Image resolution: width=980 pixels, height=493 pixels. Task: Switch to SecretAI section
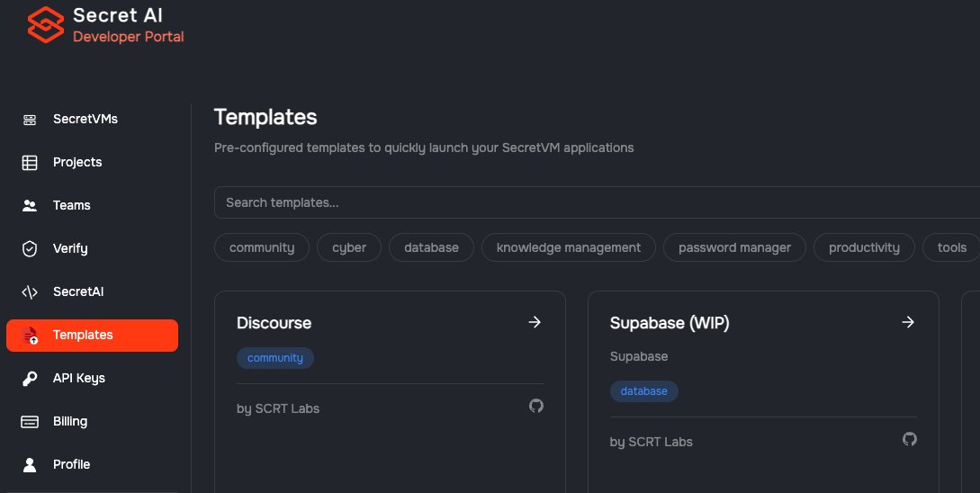point(93,291)
